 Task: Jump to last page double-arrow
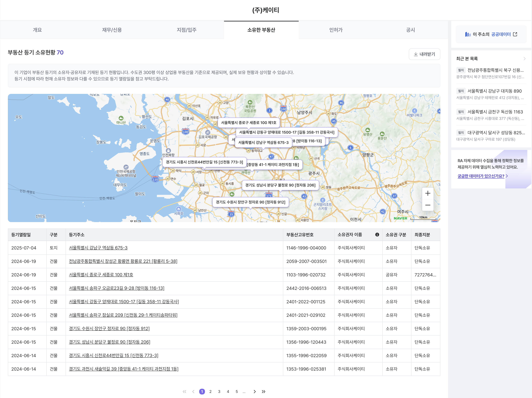tap(264, 391)
